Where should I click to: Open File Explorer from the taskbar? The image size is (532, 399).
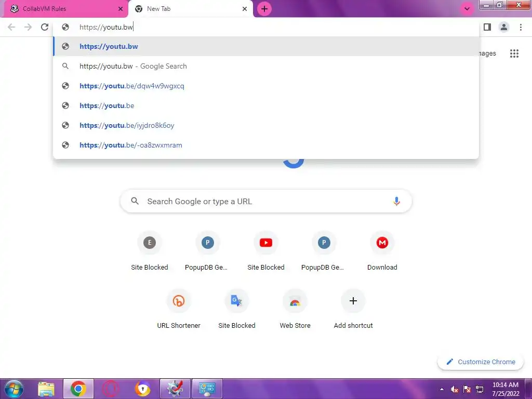[46, 389]
